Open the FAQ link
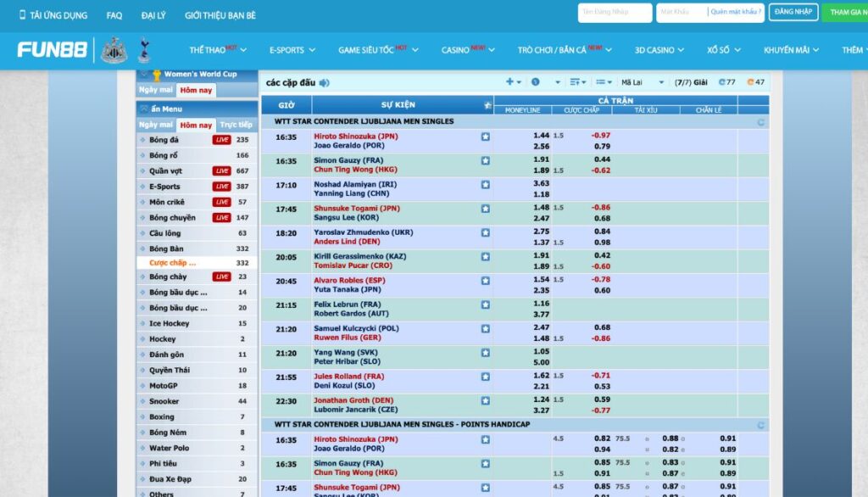 (x=114, y=15)
